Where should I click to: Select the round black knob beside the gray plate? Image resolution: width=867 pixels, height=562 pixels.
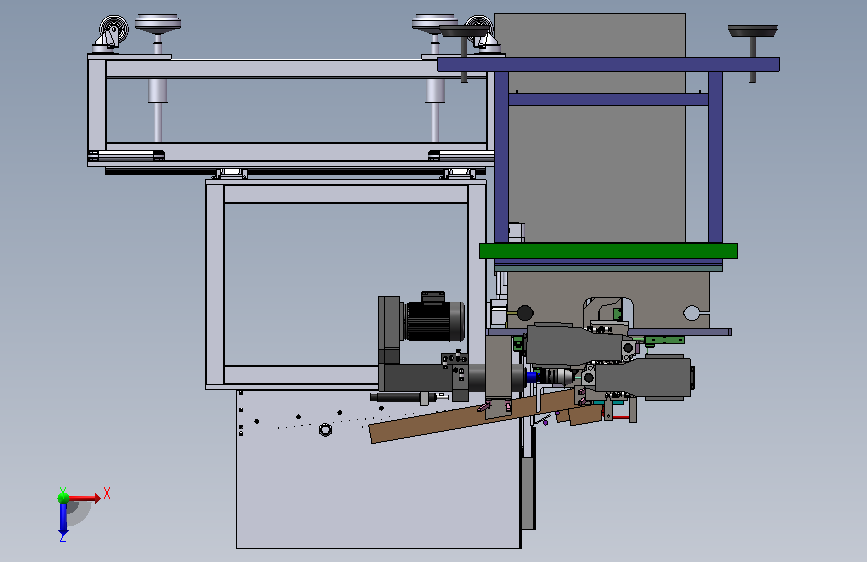[525, 313]
